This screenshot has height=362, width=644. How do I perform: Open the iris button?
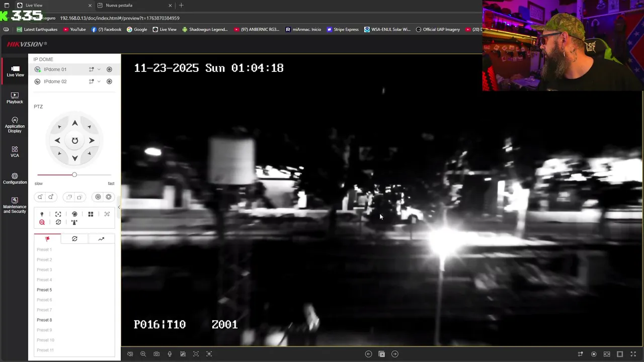pos(109,197)
